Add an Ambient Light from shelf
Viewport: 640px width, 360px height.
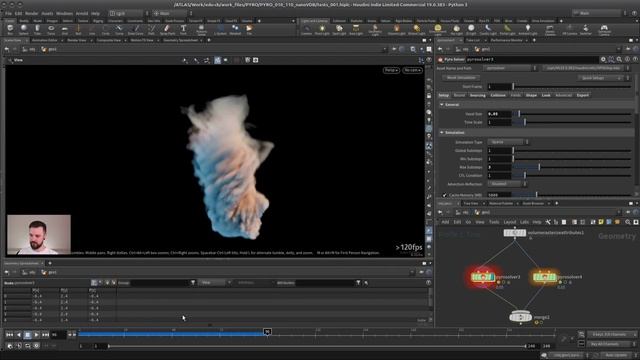coord(528,29)
